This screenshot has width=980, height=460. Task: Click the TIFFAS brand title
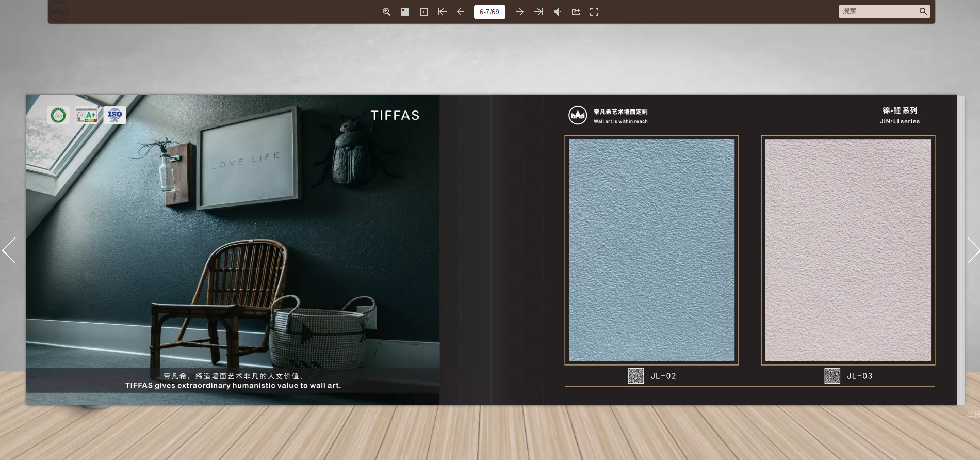pos(395,115)
